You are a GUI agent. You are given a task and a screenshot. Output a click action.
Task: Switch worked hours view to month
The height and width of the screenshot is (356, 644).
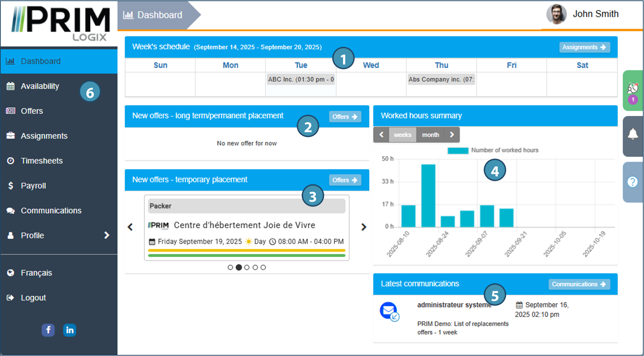[x=430, y=135]
